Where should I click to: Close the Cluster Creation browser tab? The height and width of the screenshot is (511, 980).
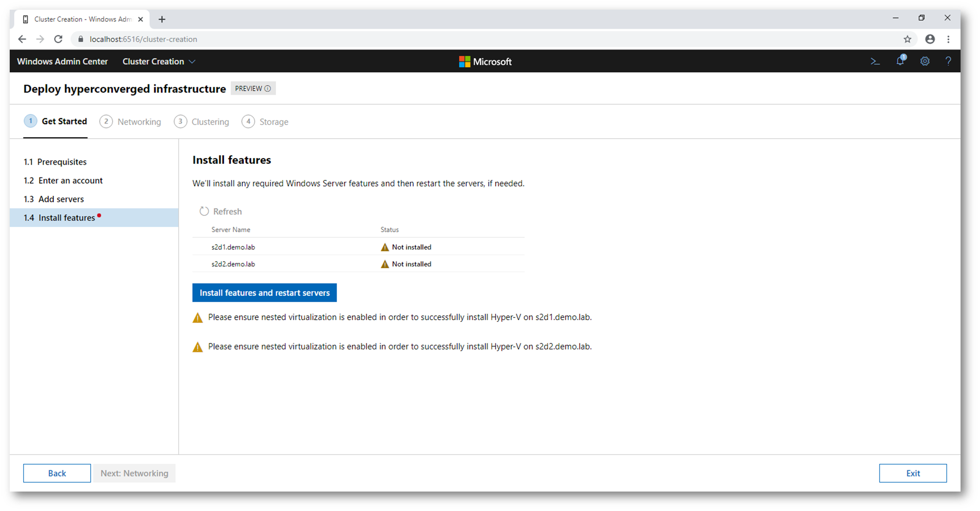coord(141,19)
